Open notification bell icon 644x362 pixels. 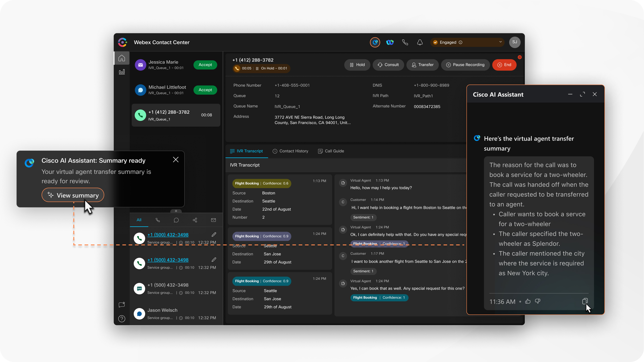[420, 42]
